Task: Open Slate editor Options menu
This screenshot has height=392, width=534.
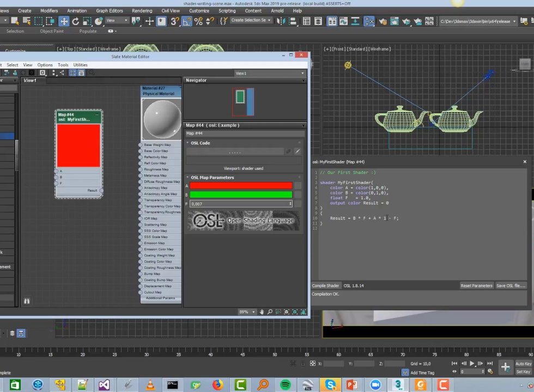Action: 45,65
